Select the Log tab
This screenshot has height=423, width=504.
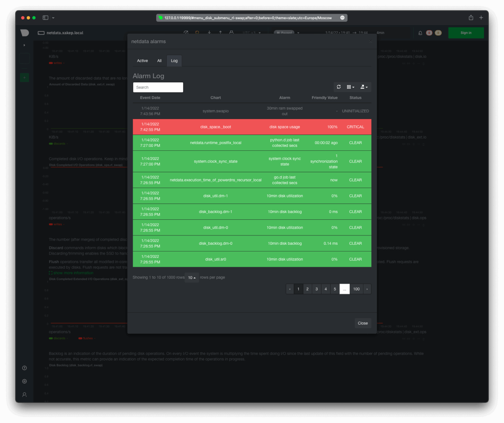pyautogui.click(x=174, y=61)
